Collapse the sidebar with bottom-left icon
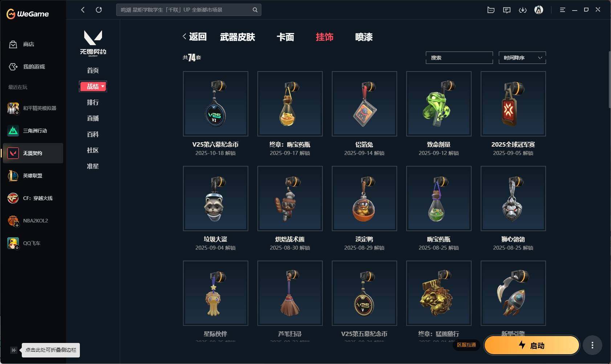The width and height of the screenshot is (611, 364). pyautogui.click(x=13, y=350)
